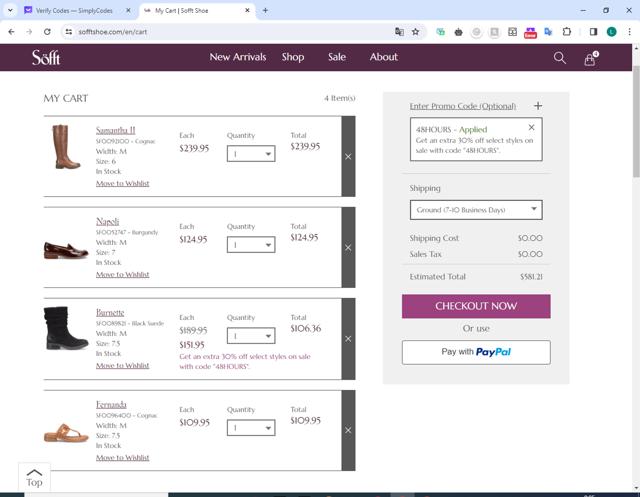Image resolution: width=640 pixels, height=497 pixels.
Task: Click the red Save extension icon
Action: click(530, 32)
